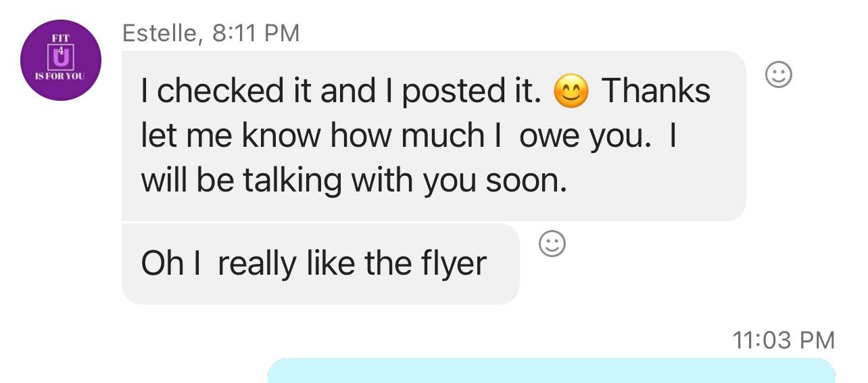This screenshot has width=868, height=383.
Task: Click the word "Thanks" in the message
Action: click(x=655, y=91)
